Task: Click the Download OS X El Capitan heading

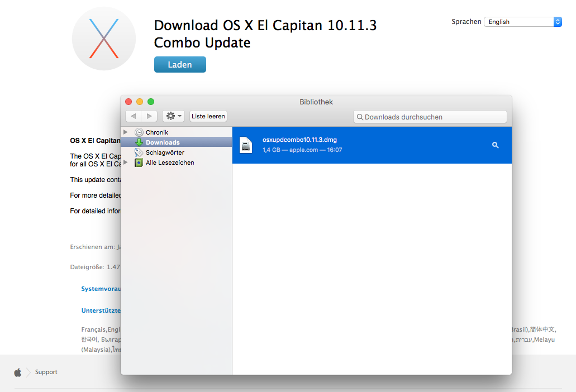Action: click(265, 34)
